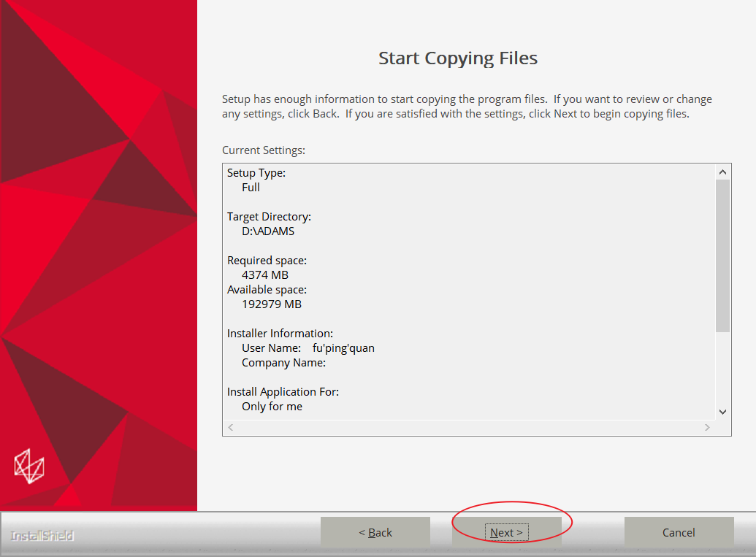This screenshot has width=756, height=557.
Task: Click the Company Name line
Action: (x=283, y=363)
